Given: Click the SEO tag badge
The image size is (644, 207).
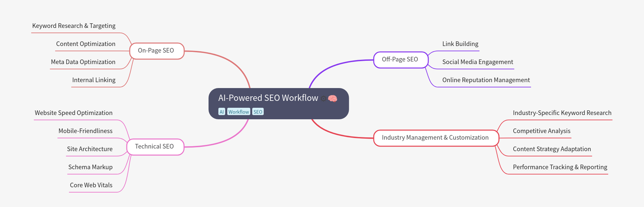Looking at the screenshot, I should click(258, 112).
